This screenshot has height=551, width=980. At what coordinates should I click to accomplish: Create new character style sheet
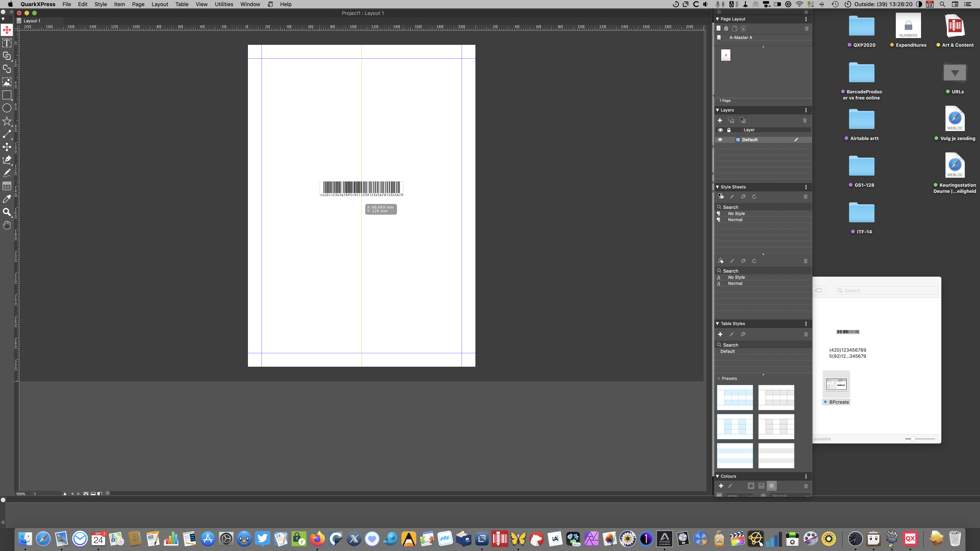coord(720,261)
